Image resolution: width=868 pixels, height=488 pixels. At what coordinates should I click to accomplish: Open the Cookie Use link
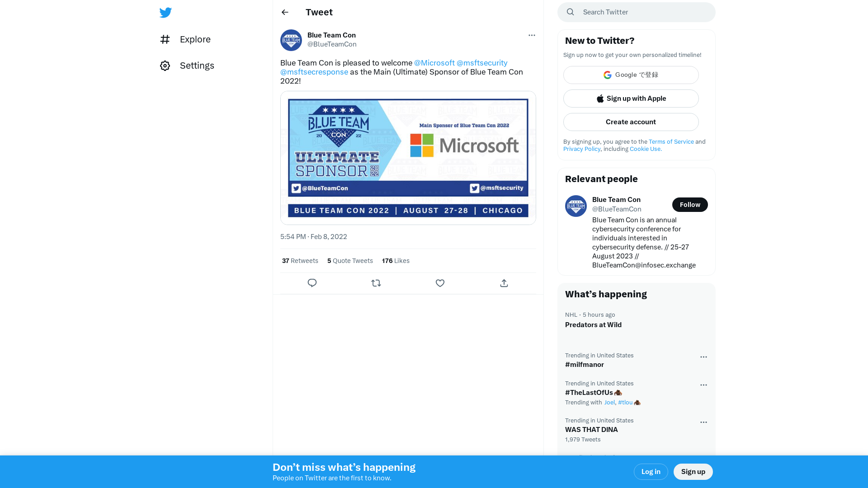[646, 149]
